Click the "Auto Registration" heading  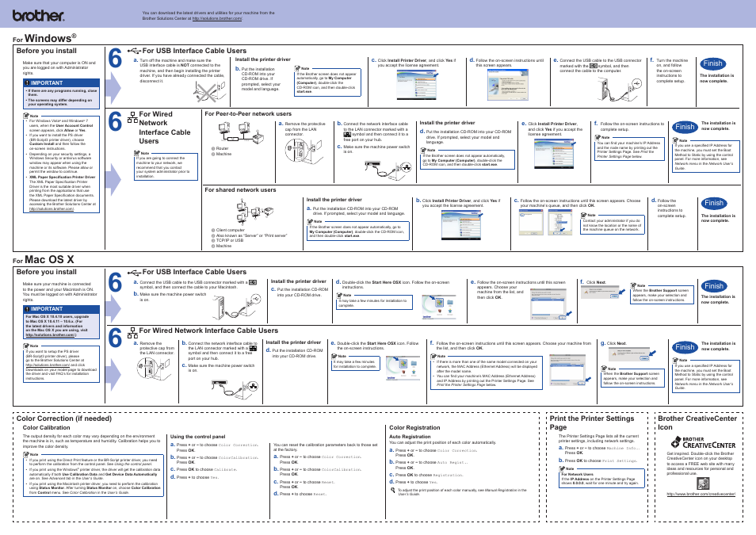tap(410, 437)
